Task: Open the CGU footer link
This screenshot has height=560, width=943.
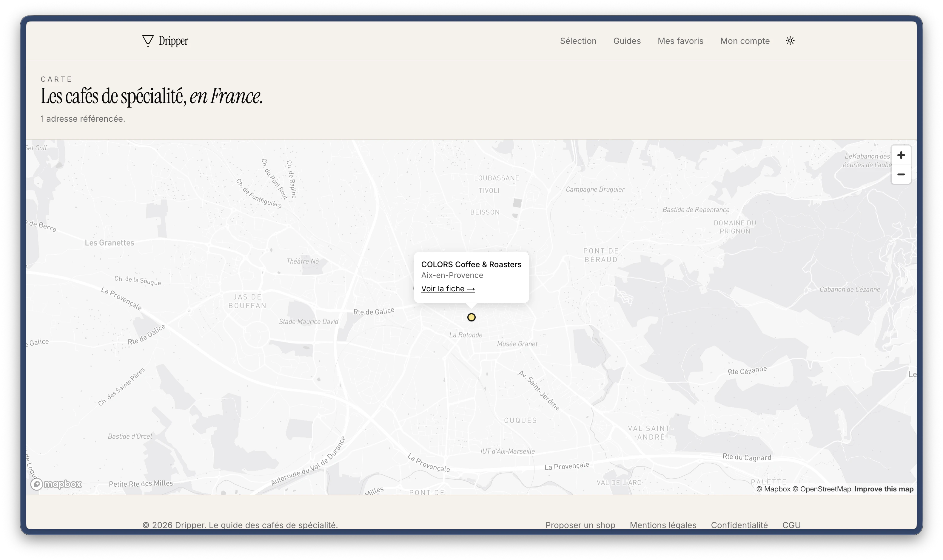Action: [791, 525]
